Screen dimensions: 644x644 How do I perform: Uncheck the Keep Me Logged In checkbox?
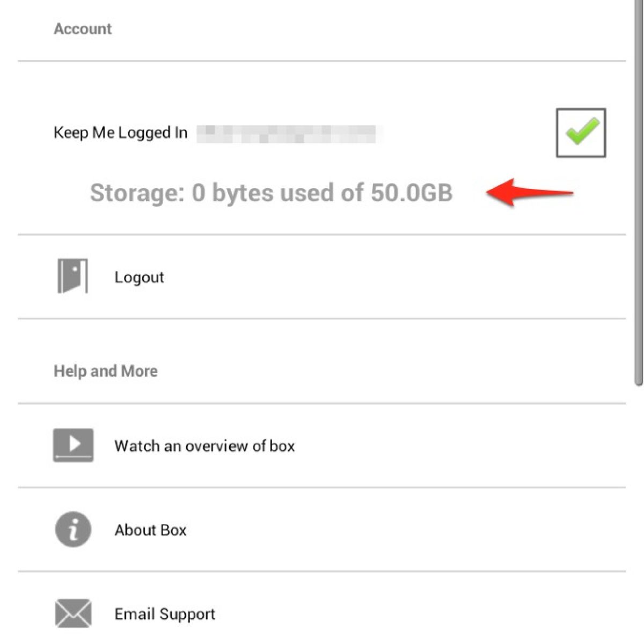[581, 133]
